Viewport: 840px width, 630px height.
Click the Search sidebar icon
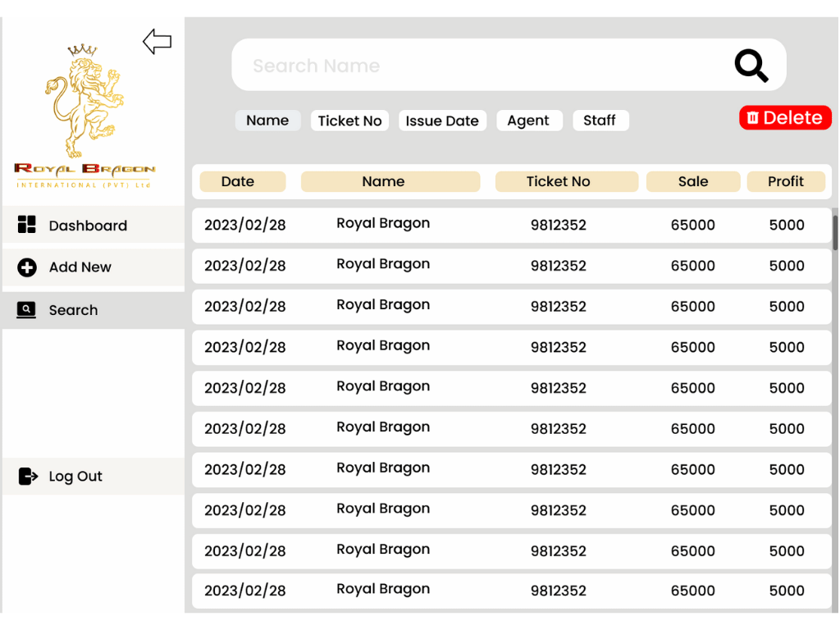[x=26, y=309]
